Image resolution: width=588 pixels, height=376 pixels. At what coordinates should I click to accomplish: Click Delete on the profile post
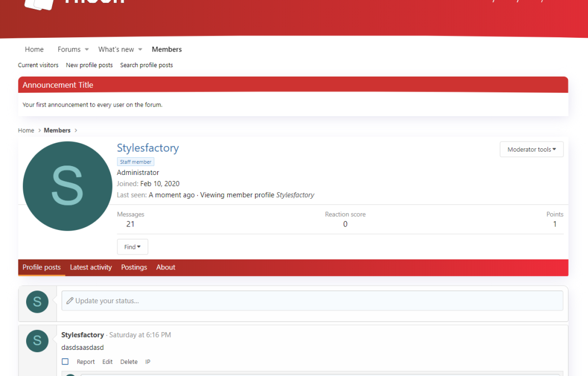pos(129,362)
